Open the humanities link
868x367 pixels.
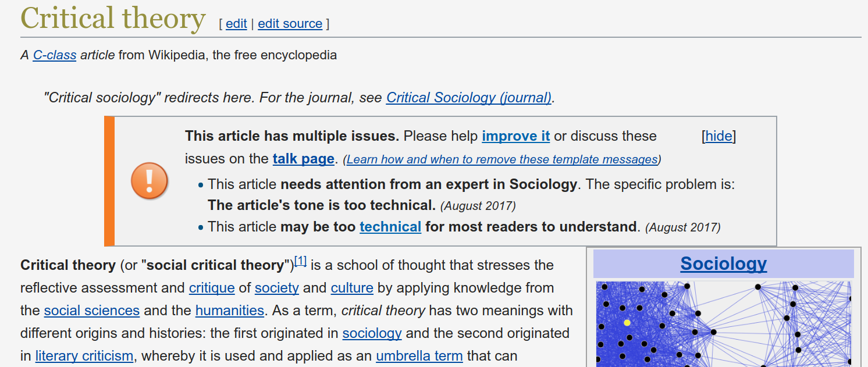(x=230, y=310)
